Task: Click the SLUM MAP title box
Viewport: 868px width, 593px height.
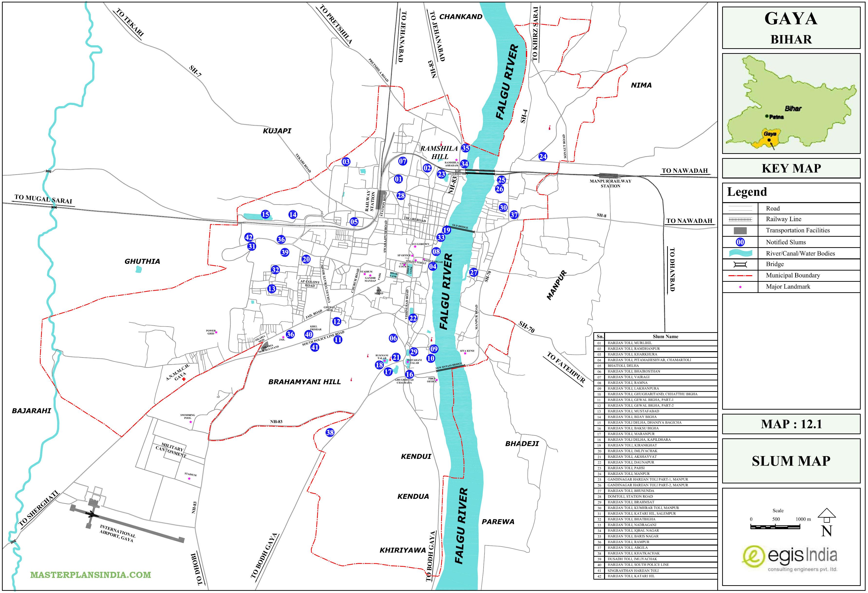Action: [791, 461]
